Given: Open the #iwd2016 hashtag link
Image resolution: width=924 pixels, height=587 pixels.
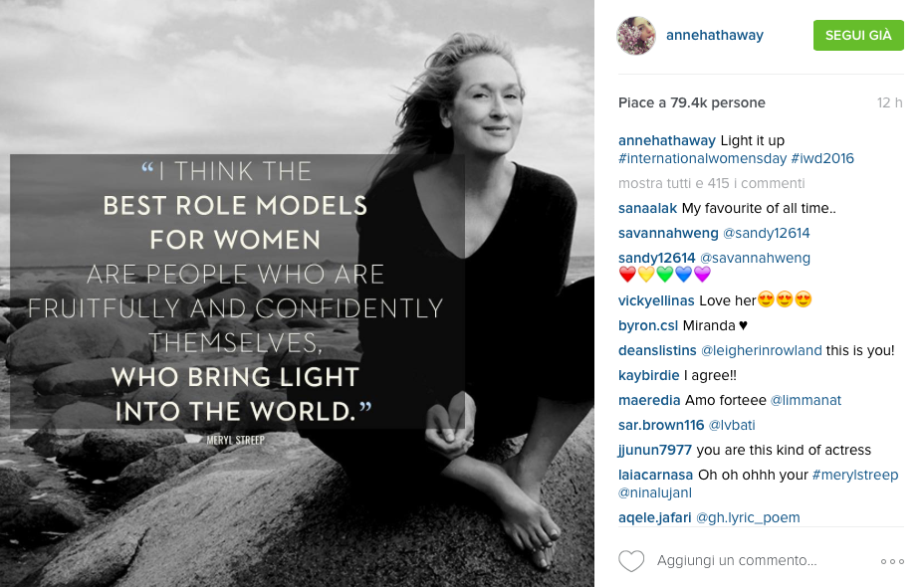Looking at the screenshot, I should click(x=822, y=158).
